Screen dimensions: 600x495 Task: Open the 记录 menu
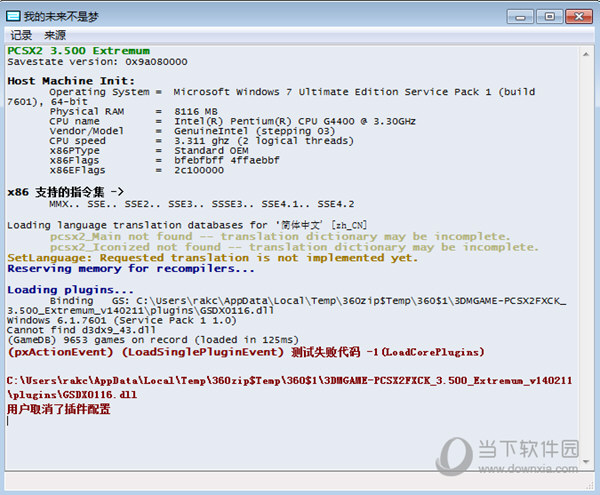point(21,35)
